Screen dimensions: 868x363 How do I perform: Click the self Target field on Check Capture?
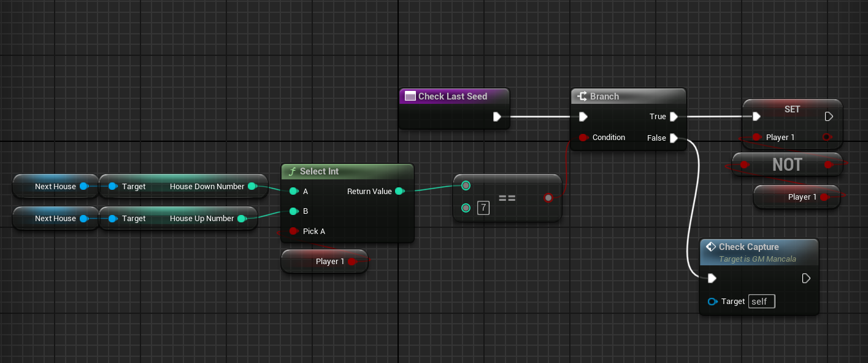[x=761, y=302]
